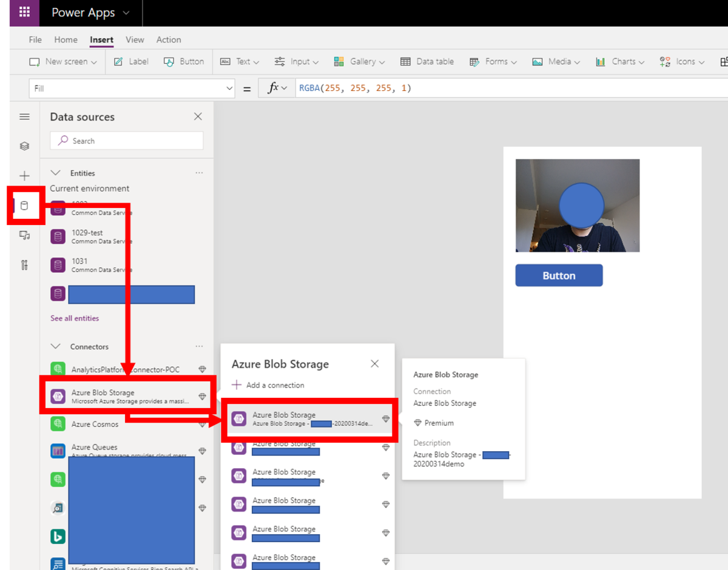Click the AnalyticsPlatformConnector-POC globe icon
The image size is (728, 570).
tap(58, 369)
